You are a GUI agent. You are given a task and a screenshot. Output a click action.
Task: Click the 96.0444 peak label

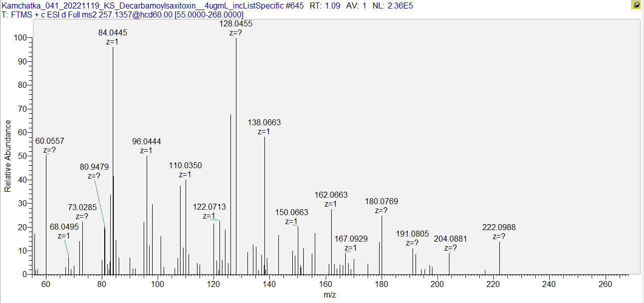coord(146,142)
